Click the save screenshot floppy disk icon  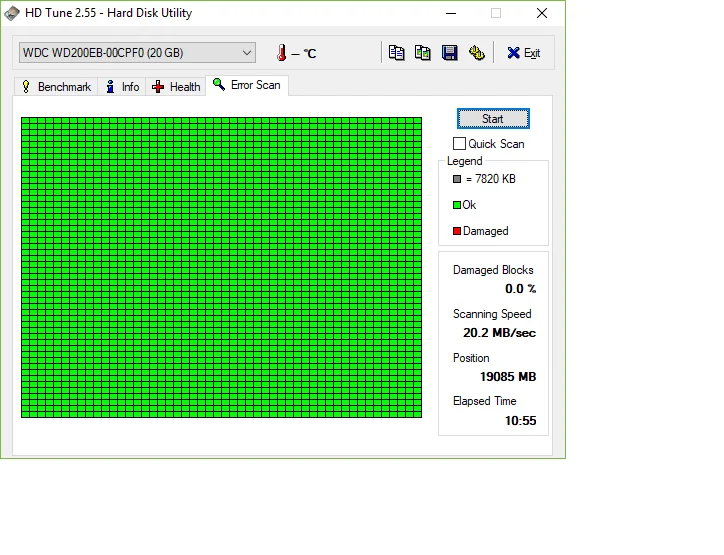[449, 53]
